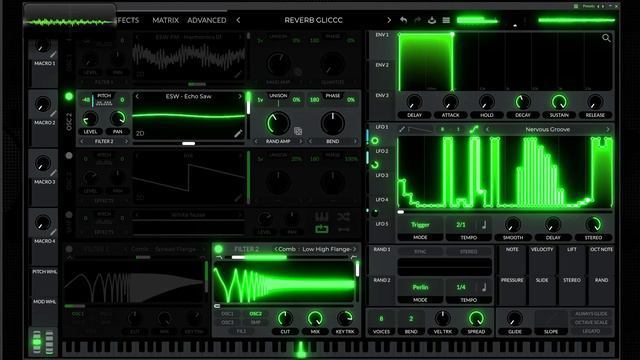Open the hamburger menu icon

(446, 20)
